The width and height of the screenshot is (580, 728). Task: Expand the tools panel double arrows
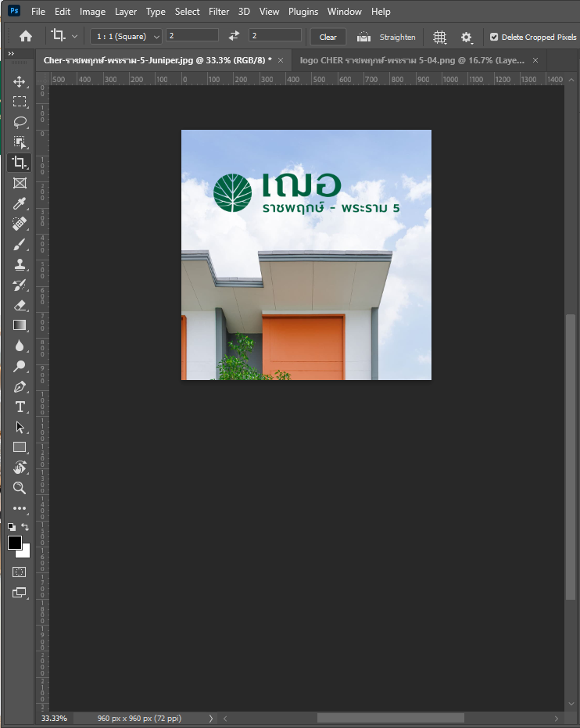pyautogui.click(x=11, y=54)
